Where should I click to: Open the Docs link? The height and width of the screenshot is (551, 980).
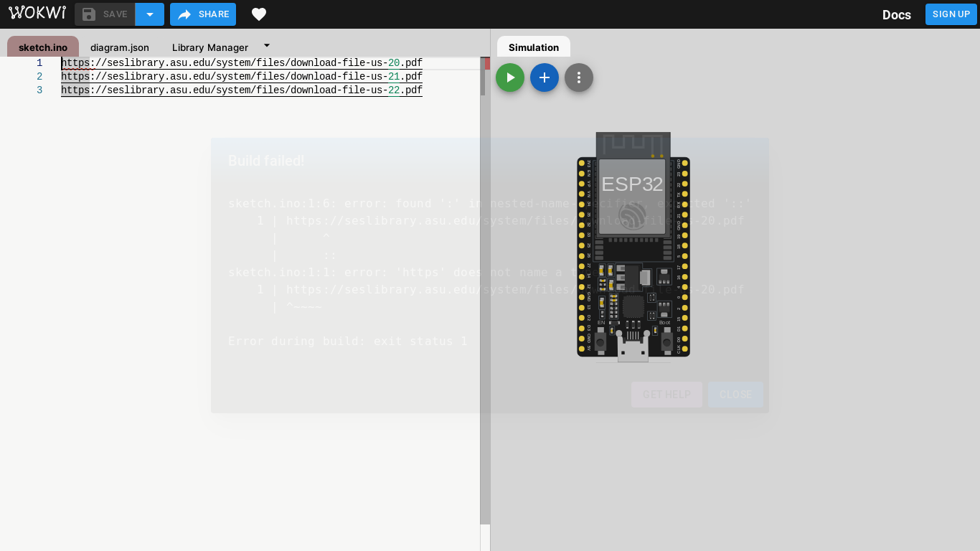point(897,14)
